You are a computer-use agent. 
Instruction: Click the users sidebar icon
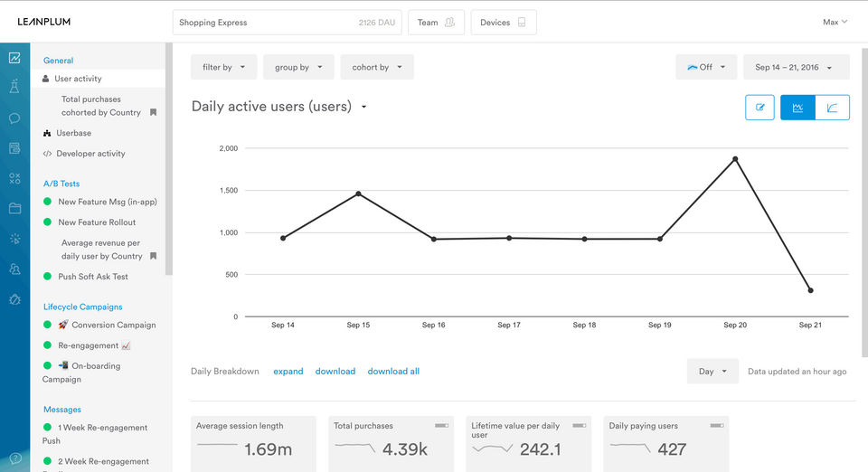point(14,269)
